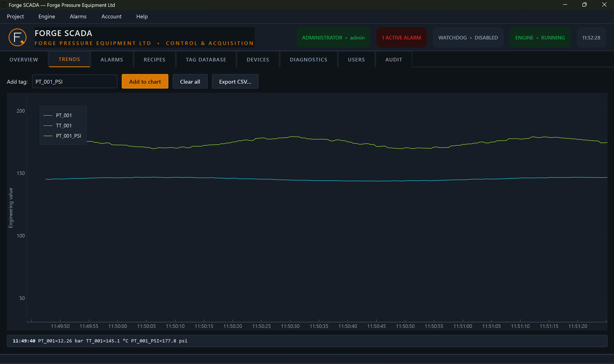Click the Engineering value axis title
The width and height of the screenshot is (614, 364).
tap(11, 208)
